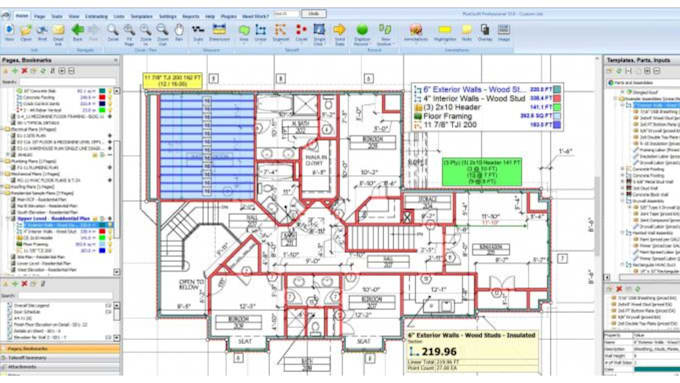Toggle lightbulb for Rebar Vertical row

[x=110, y=110]
